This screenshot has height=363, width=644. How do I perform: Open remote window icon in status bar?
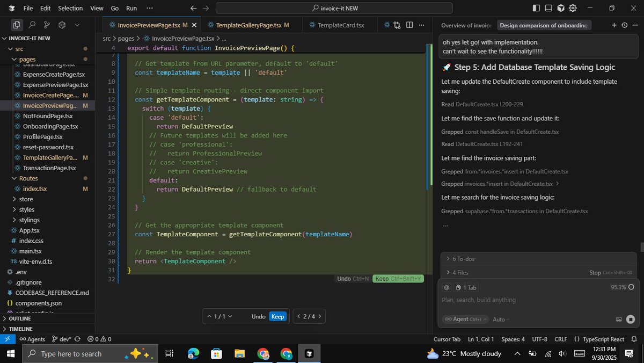click(x=7, y=339)
